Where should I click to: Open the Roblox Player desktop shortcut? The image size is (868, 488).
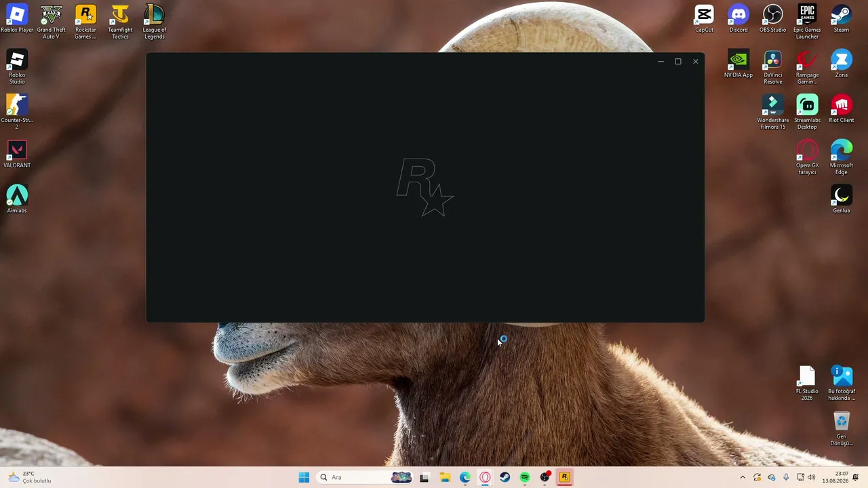point(17,19)
